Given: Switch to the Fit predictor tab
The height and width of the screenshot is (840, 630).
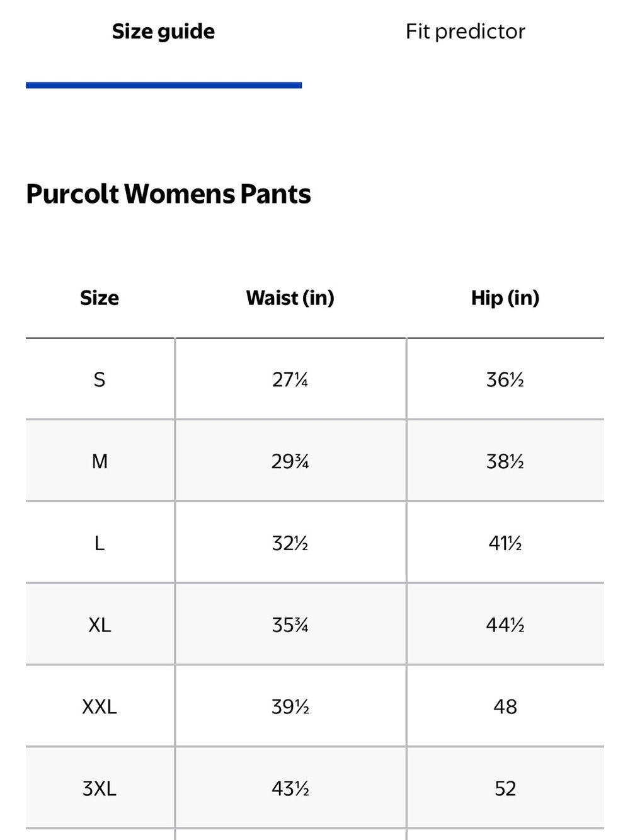Looking at the screenshot, I should [x=465, y=32].
